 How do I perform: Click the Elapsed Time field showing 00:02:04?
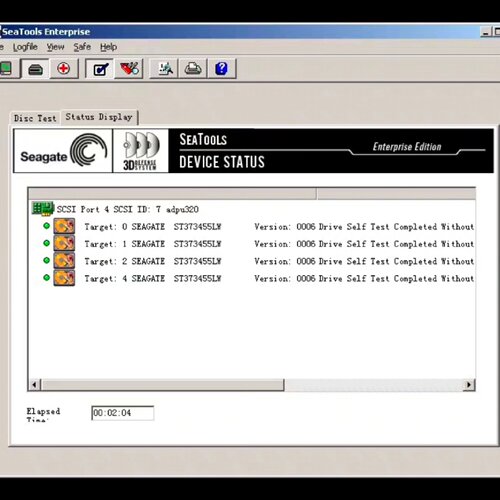coord(123,413)
